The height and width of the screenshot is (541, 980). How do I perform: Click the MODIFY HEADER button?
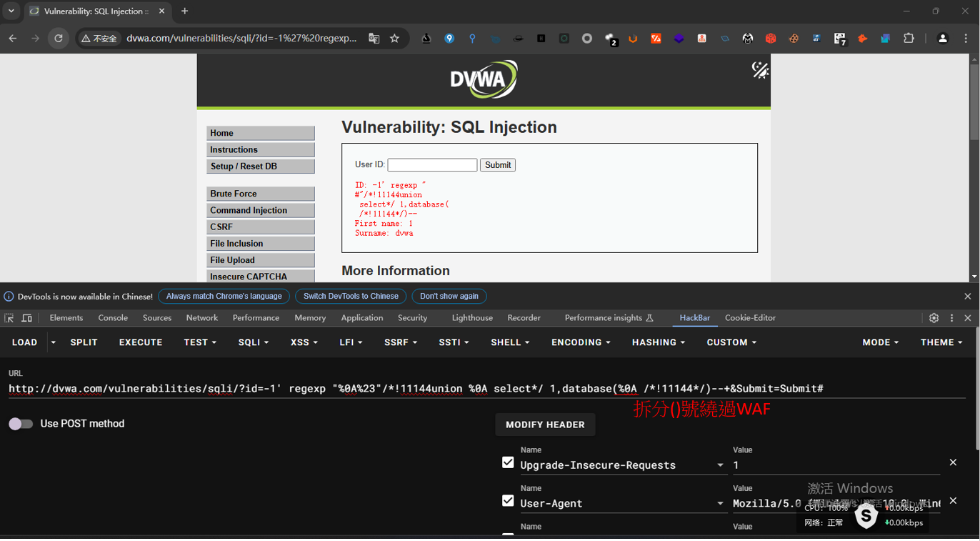pyautogui.click(x=545, y=425)
